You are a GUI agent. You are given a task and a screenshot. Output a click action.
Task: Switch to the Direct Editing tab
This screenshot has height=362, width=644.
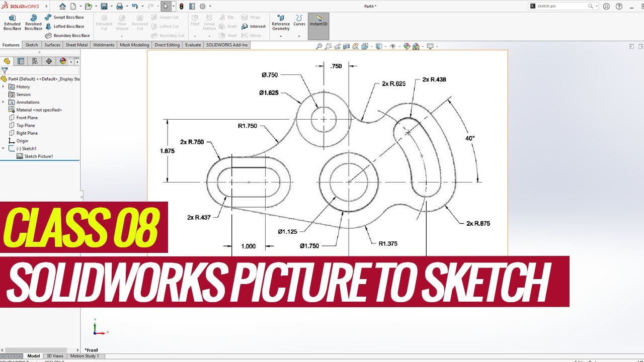167,45
